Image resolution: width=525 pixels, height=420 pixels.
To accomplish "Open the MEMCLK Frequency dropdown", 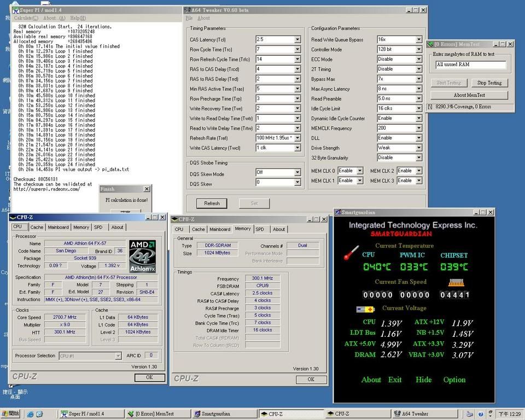I will point(419,129).
